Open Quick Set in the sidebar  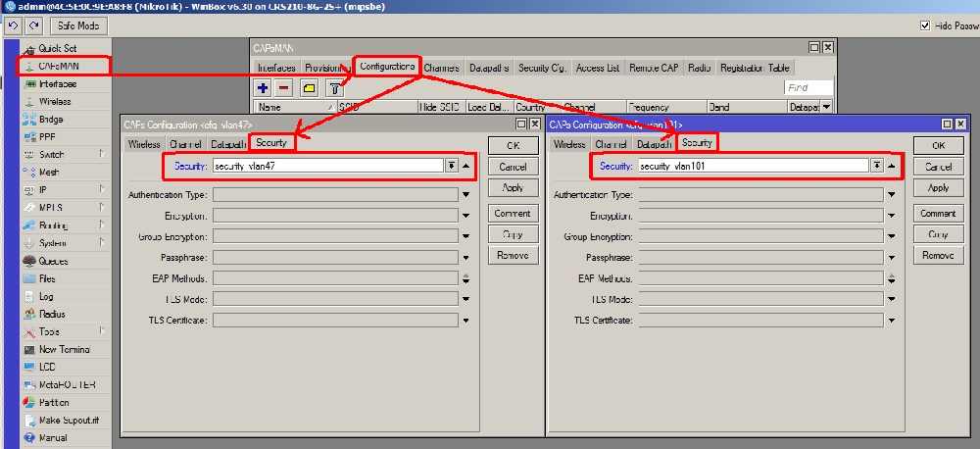[x=57, y=48]
